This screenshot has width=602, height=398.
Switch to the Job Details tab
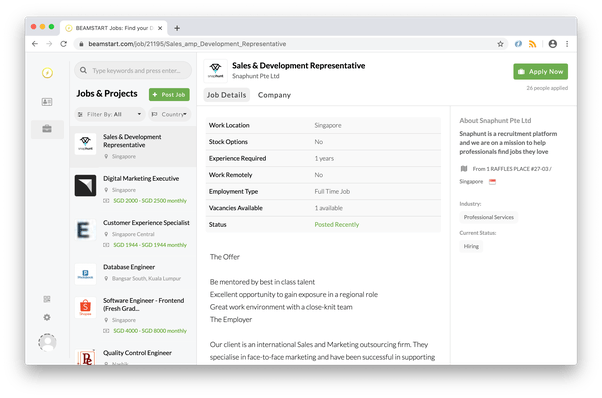227,95
